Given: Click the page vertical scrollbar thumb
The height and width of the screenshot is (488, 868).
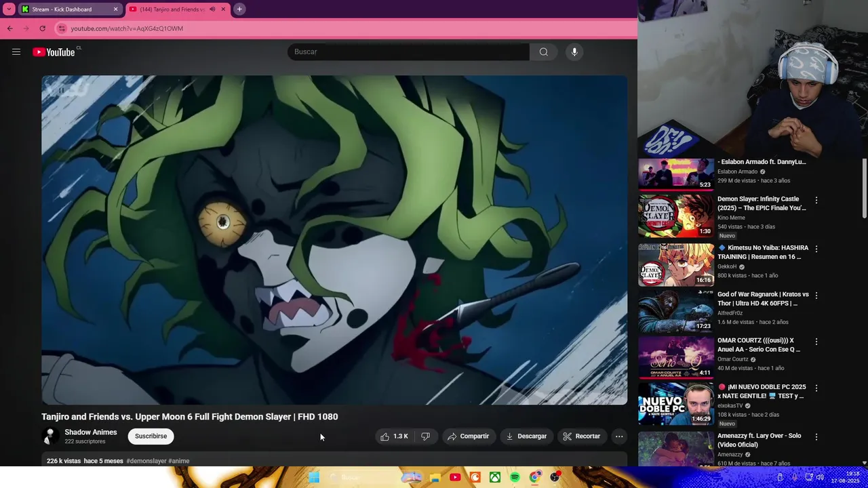Looking at the screenshot, I should click(x=865, y=189).
